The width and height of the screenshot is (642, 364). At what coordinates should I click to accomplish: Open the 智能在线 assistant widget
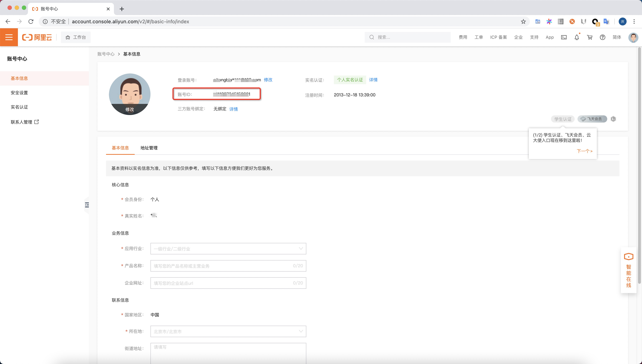(x=629, y=270)
